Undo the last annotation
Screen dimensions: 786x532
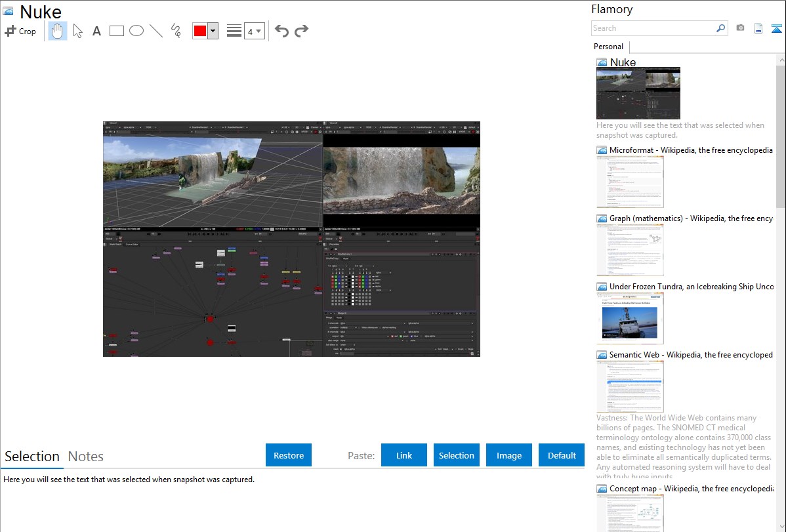coord(281,31)
